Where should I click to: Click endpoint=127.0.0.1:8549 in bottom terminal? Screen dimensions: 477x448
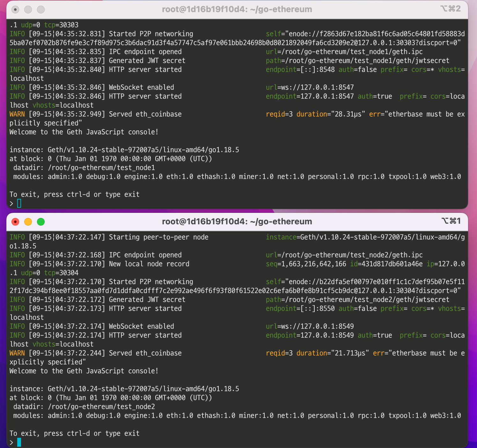(310, 335)
